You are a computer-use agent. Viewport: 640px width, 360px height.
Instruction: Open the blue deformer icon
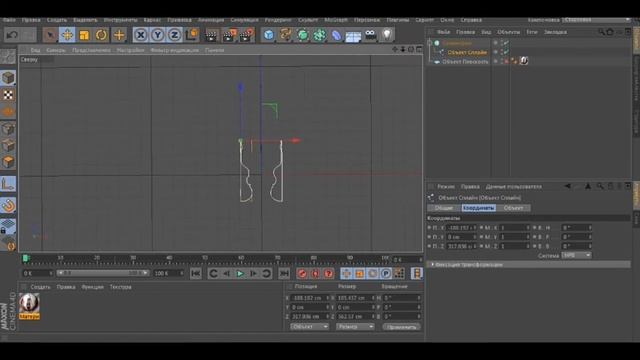[x=336, y=35]
